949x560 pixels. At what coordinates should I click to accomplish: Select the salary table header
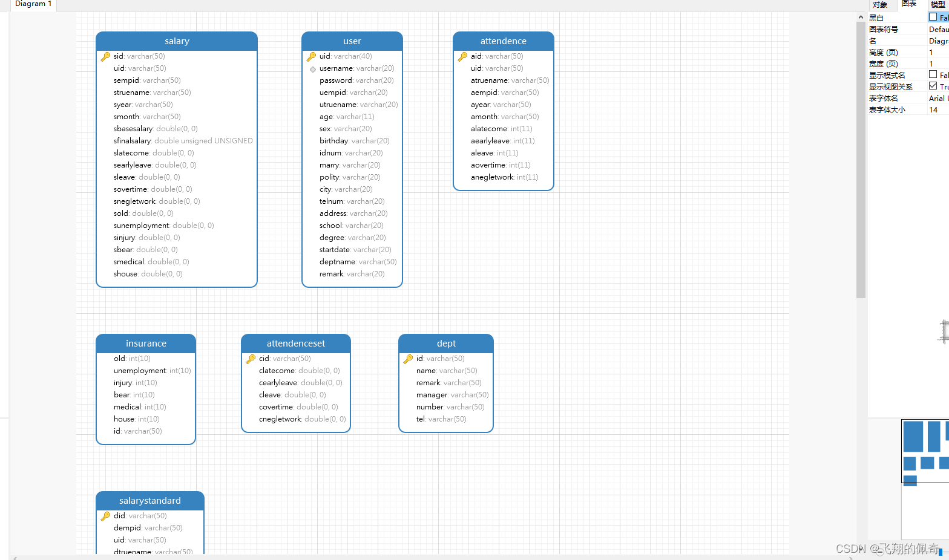click(177, 41)
